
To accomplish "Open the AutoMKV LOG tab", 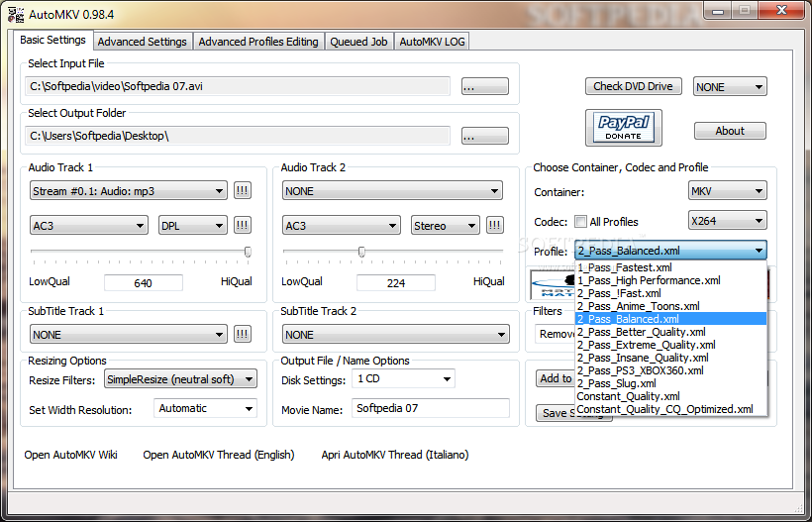I will point(432,42).
